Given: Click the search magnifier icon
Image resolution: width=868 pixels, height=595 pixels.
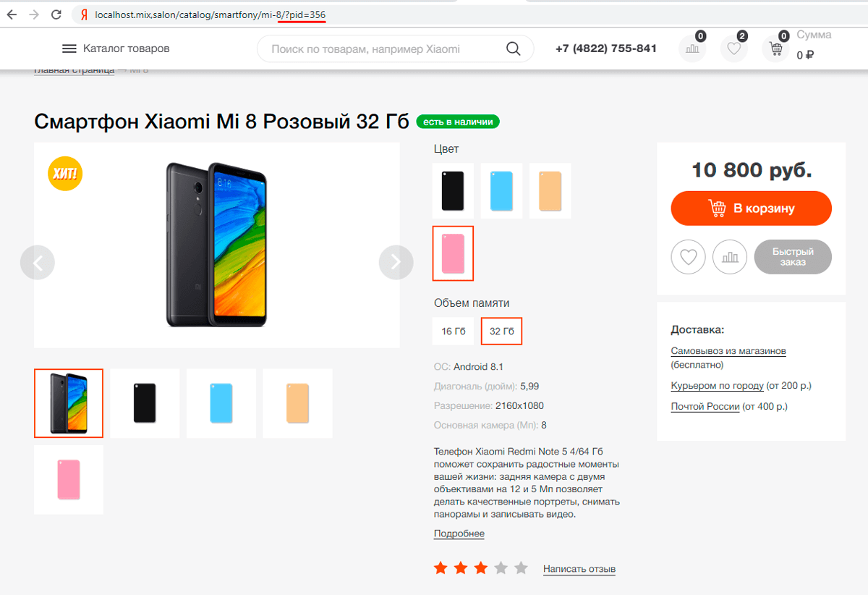Looking at the screenshot, I should click(x=513, y=49).
